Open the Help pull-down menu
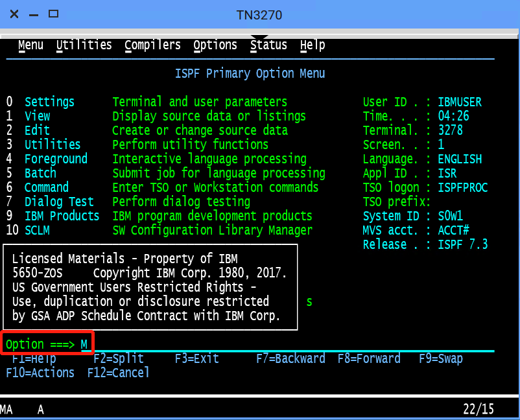Screen dimensions: 520x420 [313, 45]
